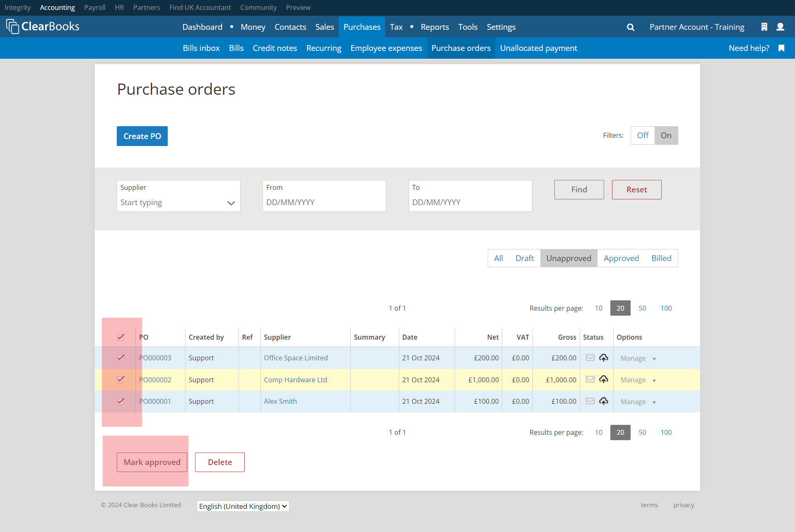Click the Create PO button

click(x=142, y=136)
